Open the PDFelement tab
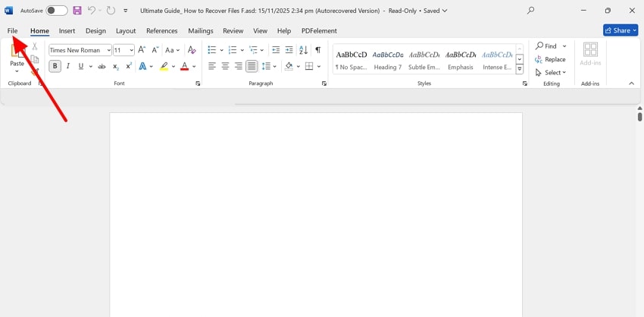Image resolution: width=644 pixels, height=317 pixels. coord(319,31)
